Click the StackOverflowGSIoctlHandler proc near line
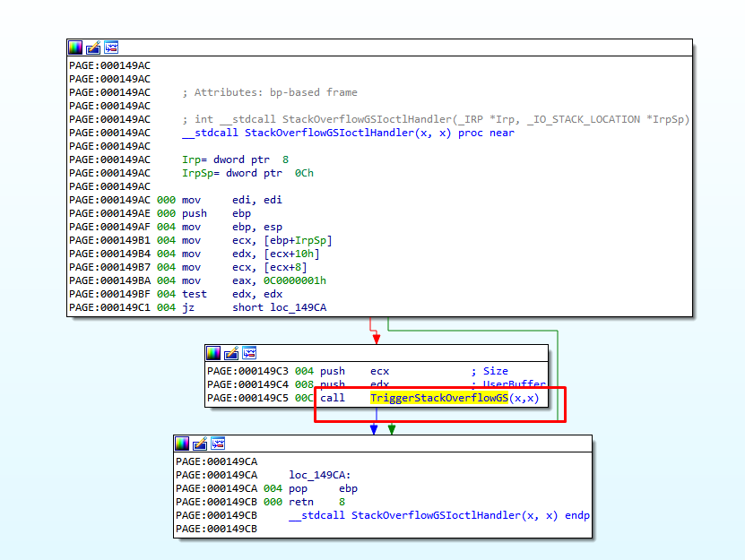 click(x=348, y=133)
